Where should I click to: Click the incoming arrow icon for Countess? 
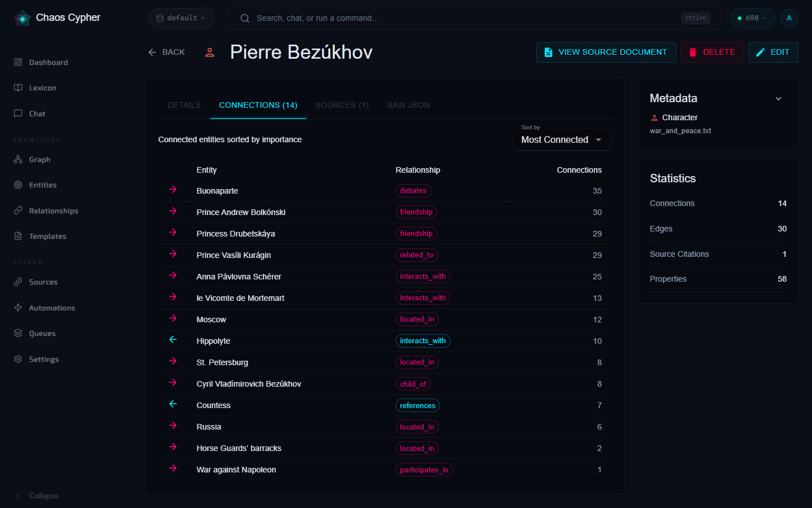point(173,404)
